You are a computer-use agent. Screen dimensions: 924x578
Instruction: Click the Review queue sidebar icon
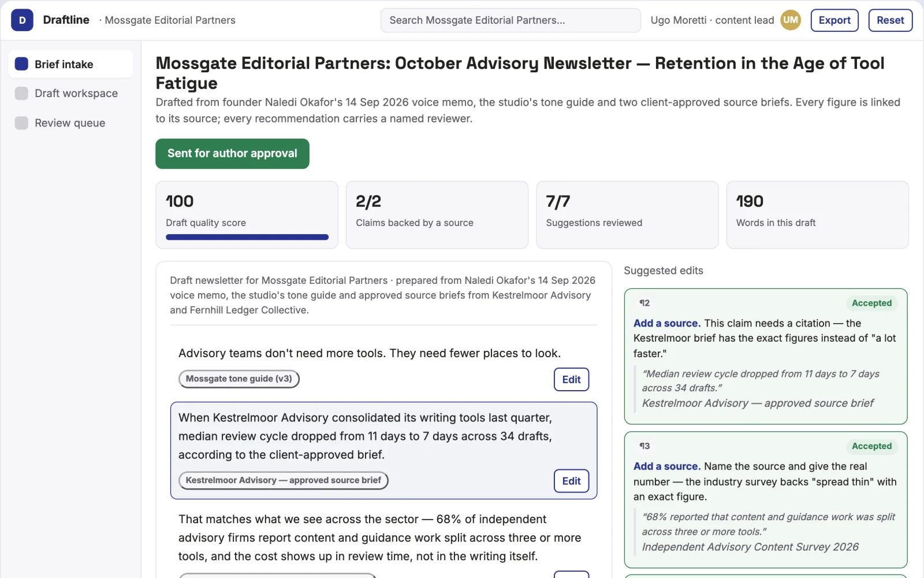point(21,123)
